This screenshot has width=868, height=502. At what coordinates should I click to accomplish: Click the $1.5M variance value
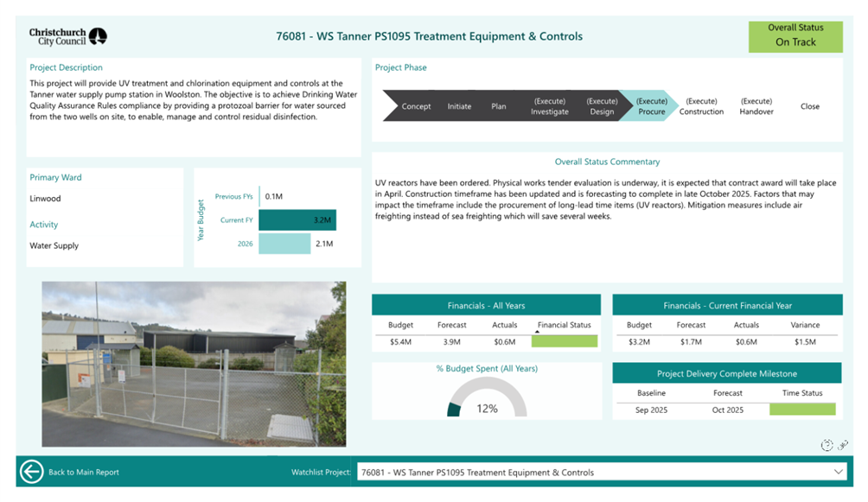[x=805, y=342]
